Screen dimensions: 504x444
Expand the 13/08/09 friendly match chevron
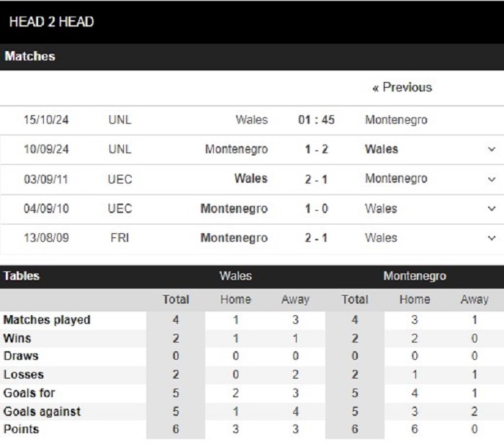coord(492,238)
